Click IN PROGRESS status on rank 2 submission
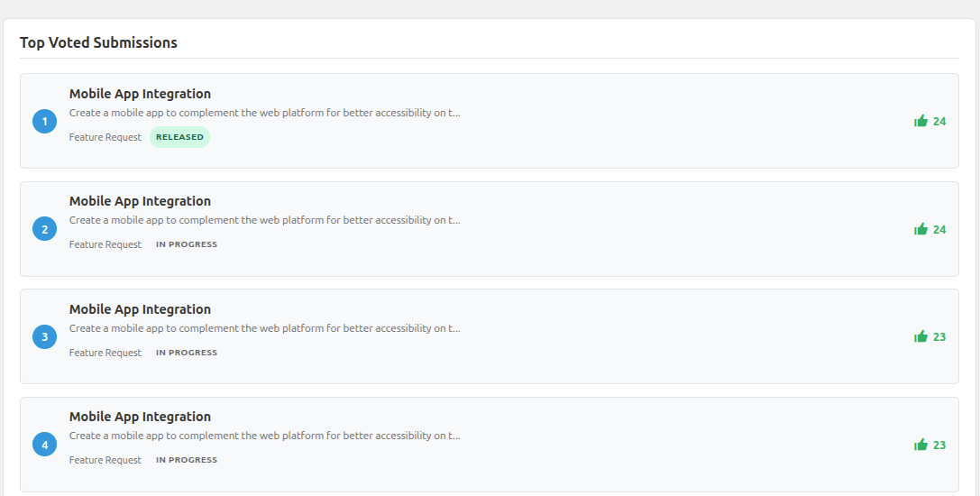The width and height of the screenshot is (980, 496). coord(187,244)
